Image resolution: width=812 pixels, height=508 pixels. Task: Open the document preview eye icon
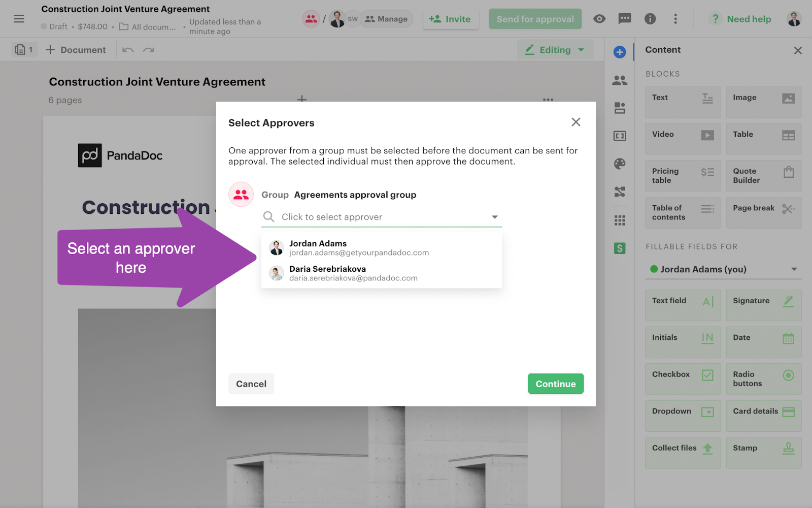(599, 19)
